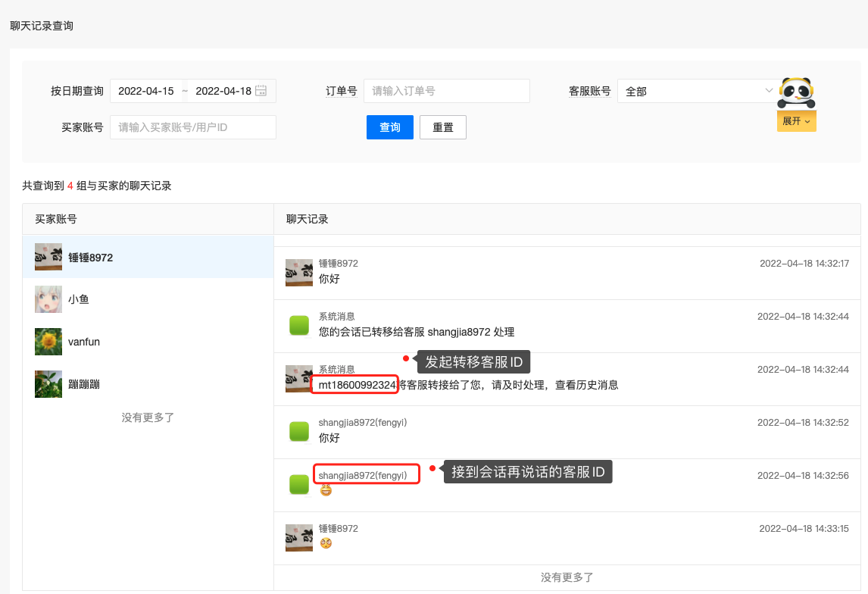The width and height of the screenshot is (868, 594).
Task: Click the start date 2022-04-15 field
Action: 146,91
